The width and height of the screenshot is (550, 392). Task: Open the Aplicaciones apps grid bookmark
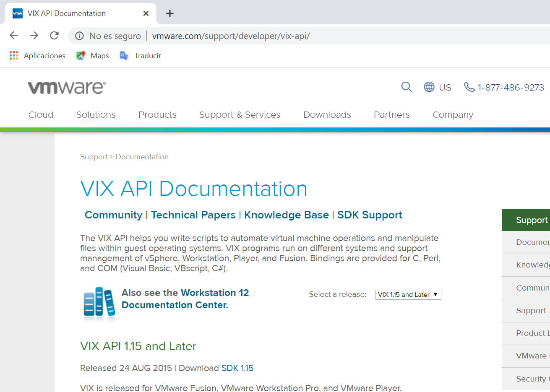point(14,56)
